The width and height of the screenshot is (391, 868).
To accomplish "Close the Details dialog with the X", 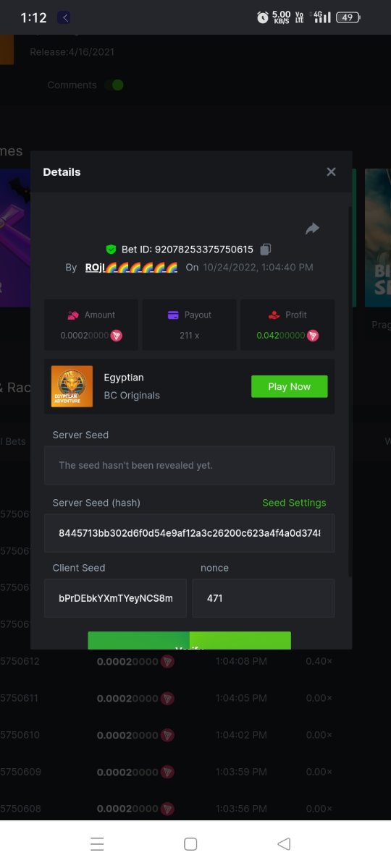I will coord(331,171).
